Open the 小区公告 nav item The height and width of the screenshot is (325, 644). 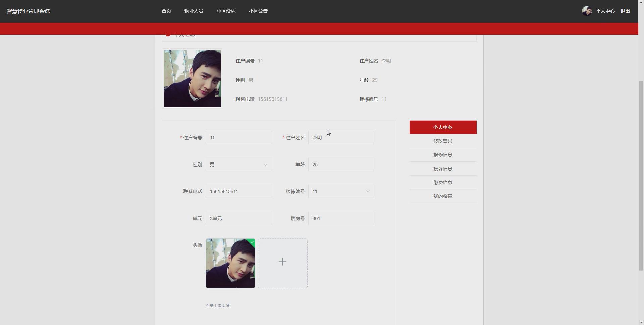pos(258,11)
